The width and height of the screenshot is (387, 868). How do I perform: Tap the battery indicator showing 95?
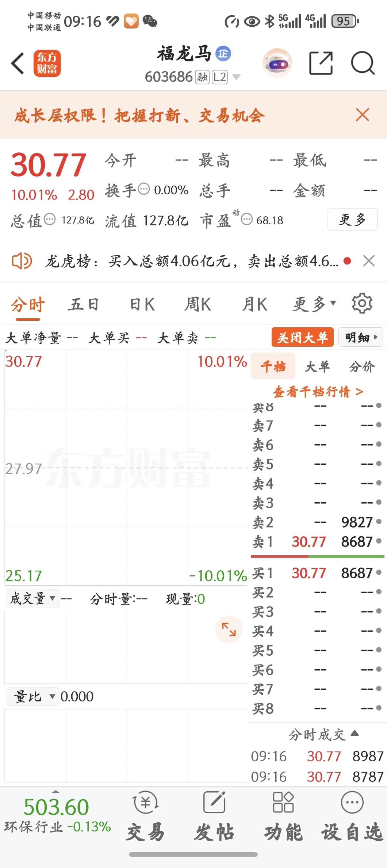[345, 21]
